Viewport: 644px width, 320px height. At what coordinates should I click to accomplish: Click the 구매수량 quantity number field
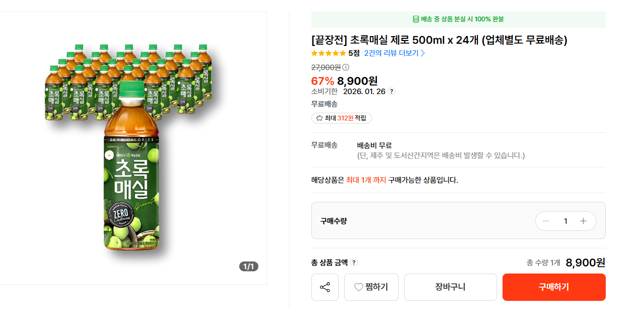click(565, 221)
